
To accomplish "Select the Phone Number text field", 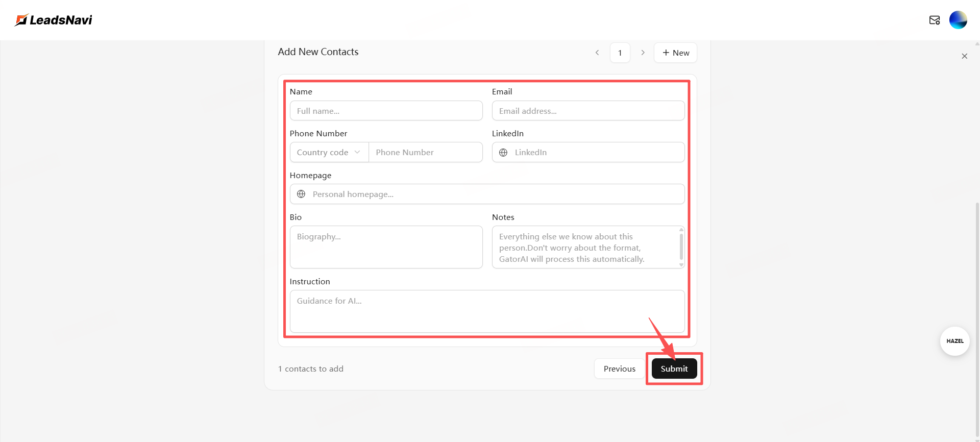I will tap(425, 153).
